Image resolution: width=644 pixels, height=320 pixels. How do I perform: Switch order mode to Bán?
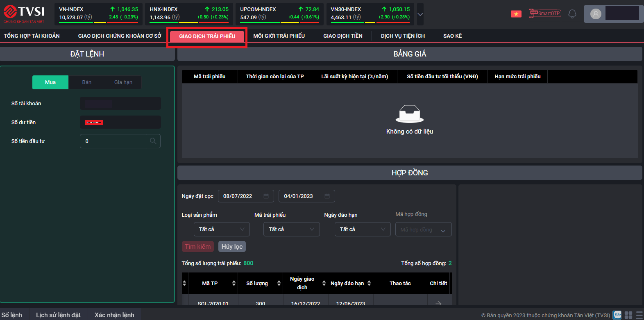[x=87, y=82]
